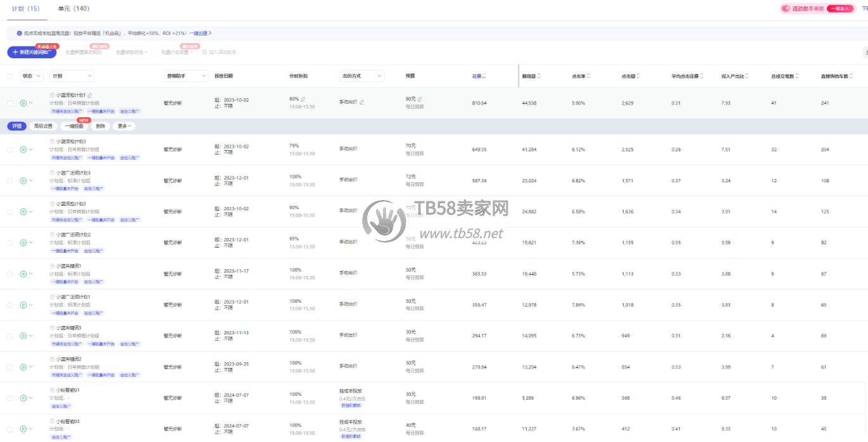Open the 更多 menu in row actions
Screen dimensions: 868x442
(125, 126)
